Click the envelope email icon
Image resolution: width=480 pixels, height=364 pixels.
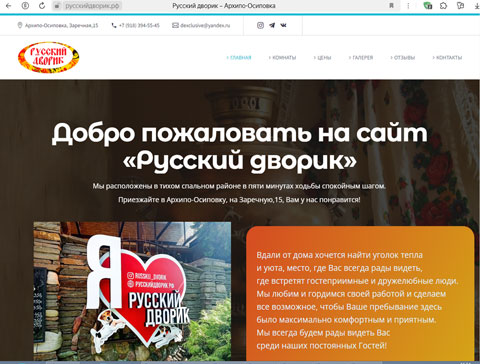point(175,25)
